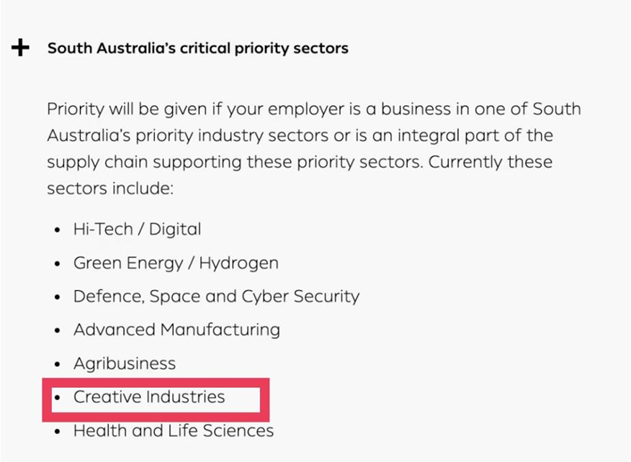Click the highlighted Creative Industries item
Image resolution: width=631 pixels, height=462 pixels.
149,397
